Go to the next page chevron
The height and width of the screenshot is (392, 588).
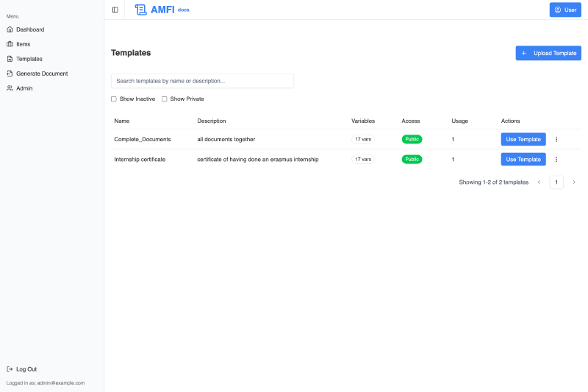tap(574, 182)
